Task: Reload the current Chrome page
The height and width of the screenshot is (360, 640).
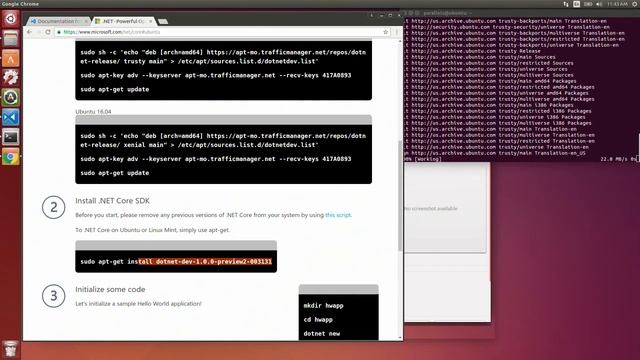Action: (48, 32)
